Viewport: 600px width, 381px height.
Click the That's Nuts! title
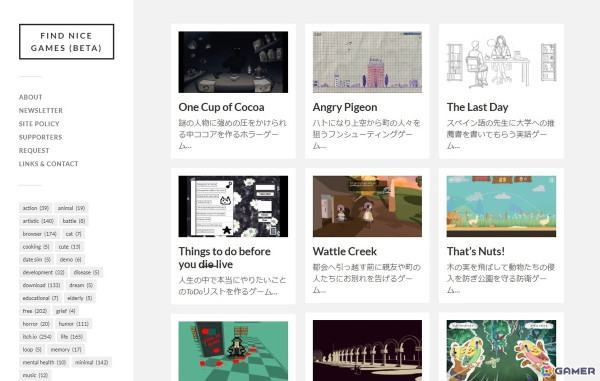(x=476, y=251)
